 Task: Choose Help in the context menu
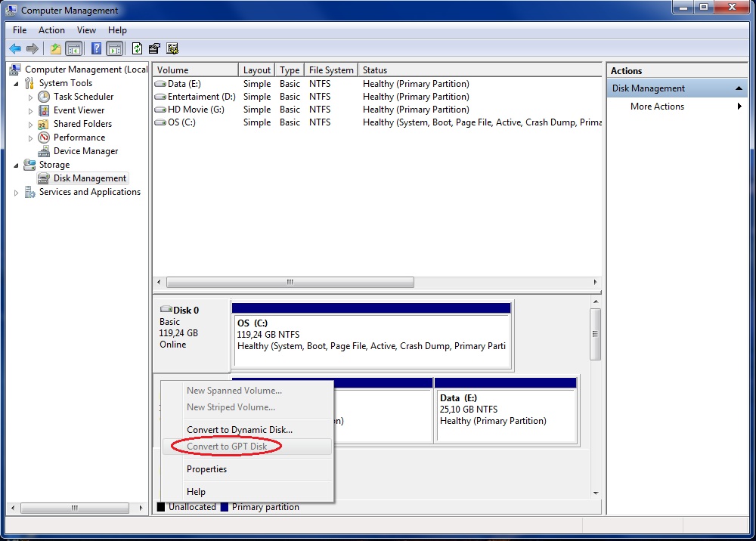[x=247, y=492]
